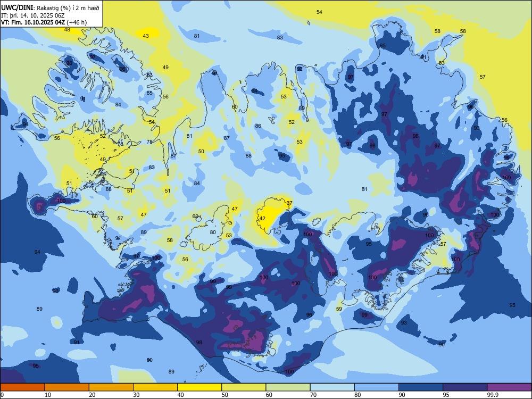
Task: Click the '48' value near the title box
Action: coord(67,30)
